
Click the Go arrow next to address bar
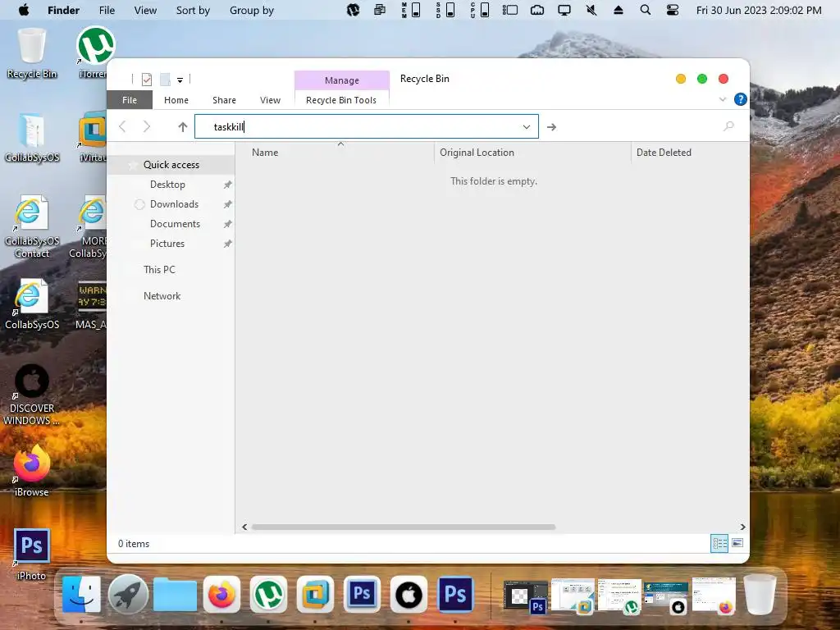coord(551,127)
